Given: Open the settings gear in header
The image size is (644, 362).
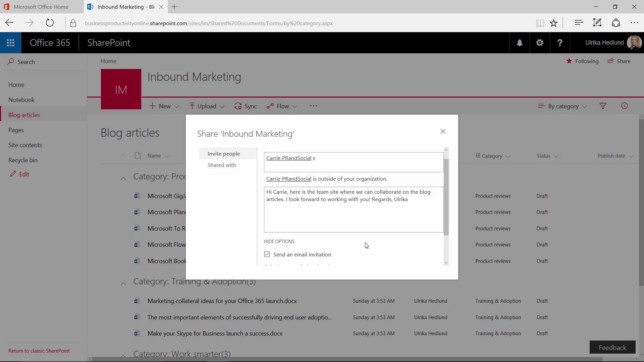Looking at the screenshot, I should pyautogui.click(x=540, y=43).
